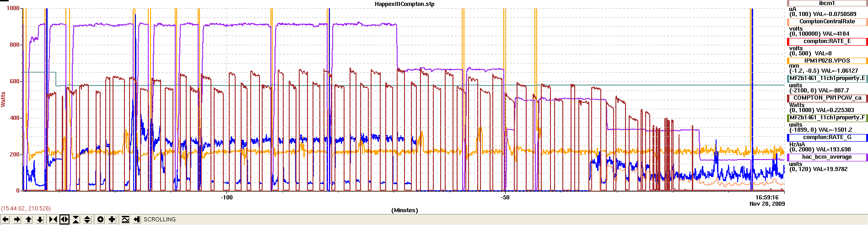Screen dimensions: 868x225
Task: Click the 800 y-axis tick label
Action: click(x=15, y=45)
